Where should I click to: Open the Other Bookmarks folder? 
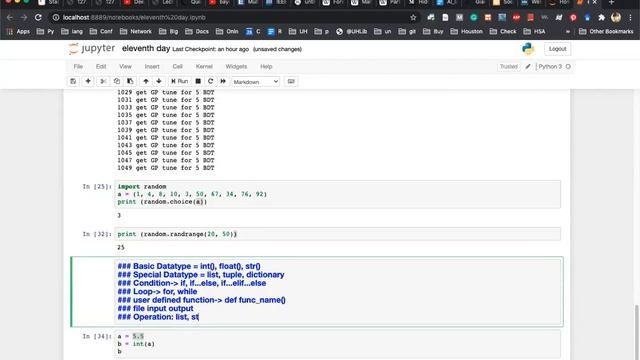[606, 31]
